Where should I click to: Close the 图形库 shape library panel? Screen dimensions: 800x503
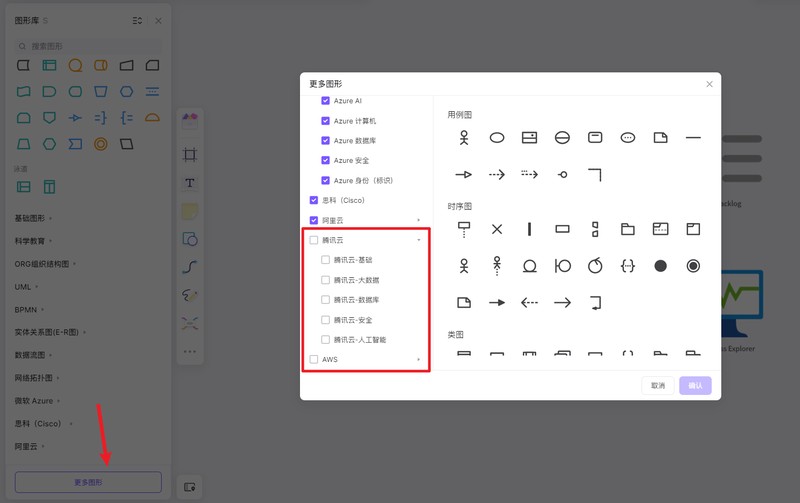158,20
